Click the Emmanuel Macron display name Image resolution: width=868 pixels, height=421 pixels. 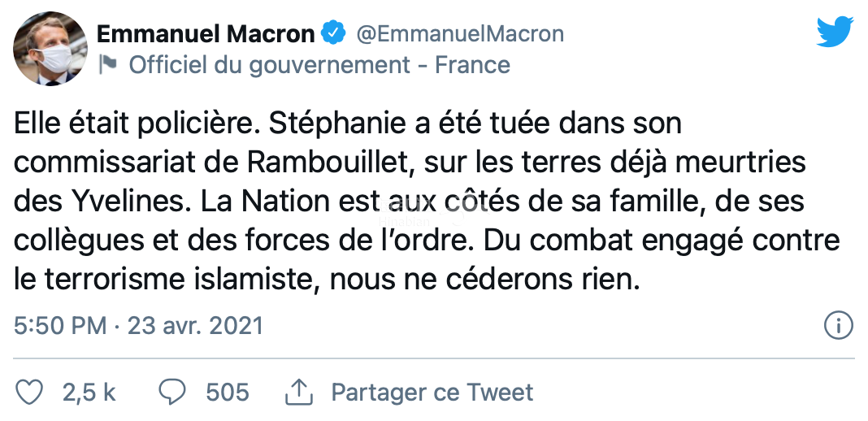click(206, 34)
